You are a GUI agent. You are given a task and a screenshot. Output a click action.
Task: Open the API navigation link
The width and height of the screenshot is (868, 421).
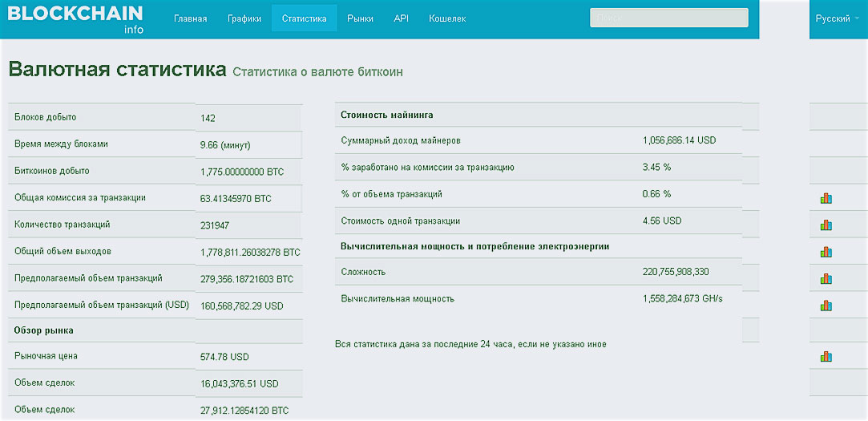click(401, 18)
